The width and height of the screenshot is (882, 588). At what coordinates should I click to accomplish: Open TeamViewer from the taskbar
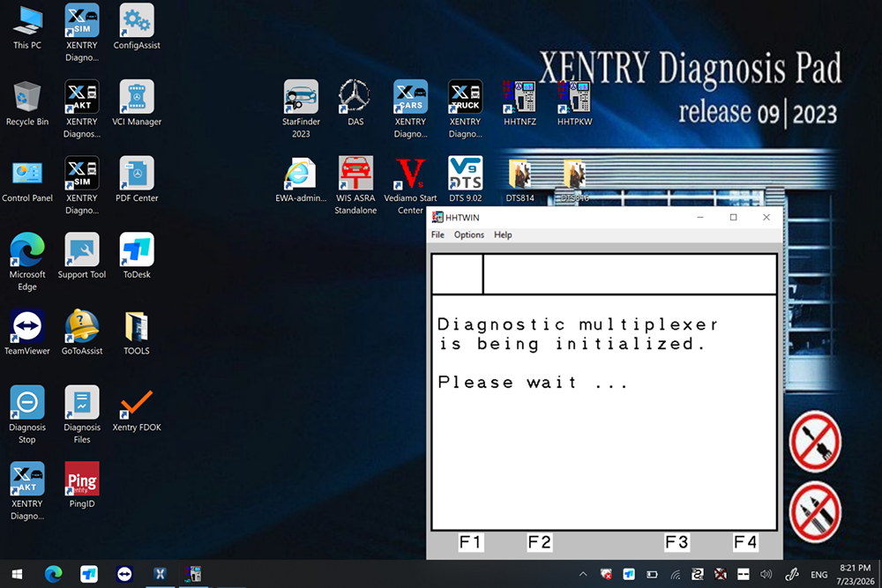coord(124,574)
